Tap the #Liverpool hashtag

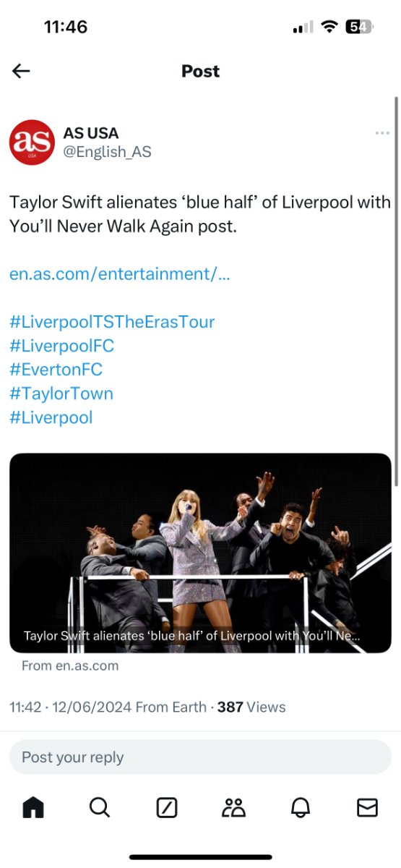click(51, 417)
